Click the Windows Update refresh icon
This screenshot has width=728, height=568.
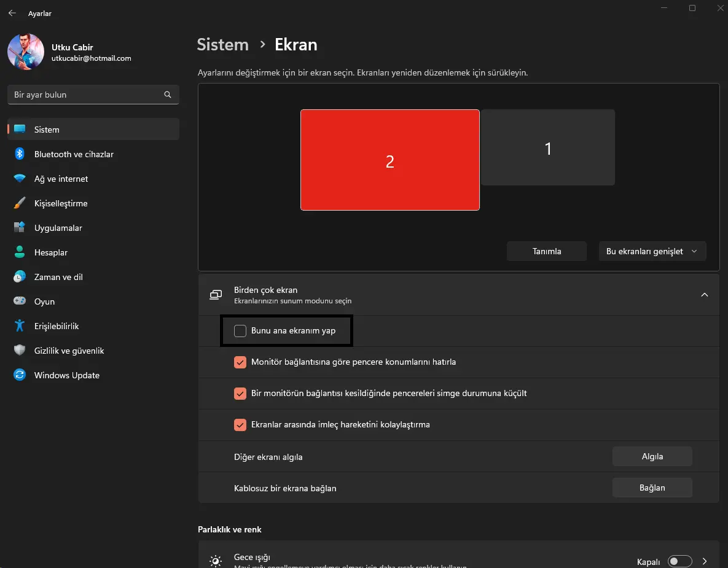click(20, 375)
